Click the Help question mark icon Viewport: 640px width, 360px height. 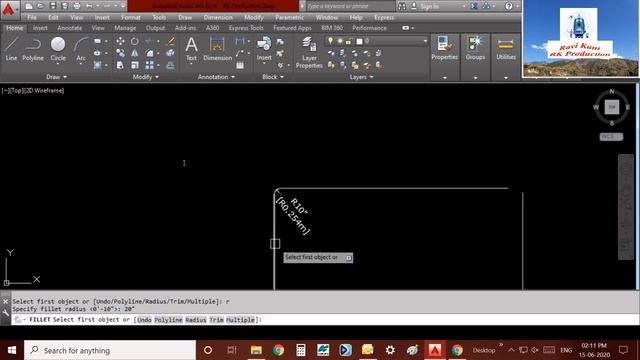point(509,6)
